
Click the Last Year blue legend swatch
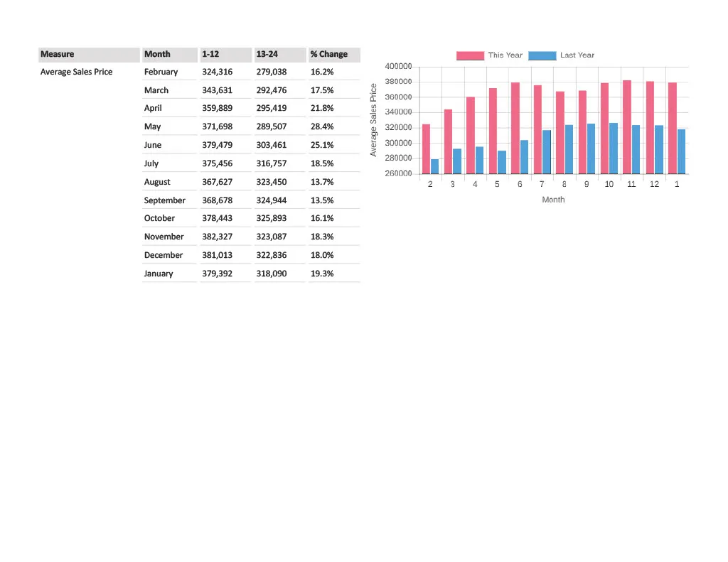point(542,55)
